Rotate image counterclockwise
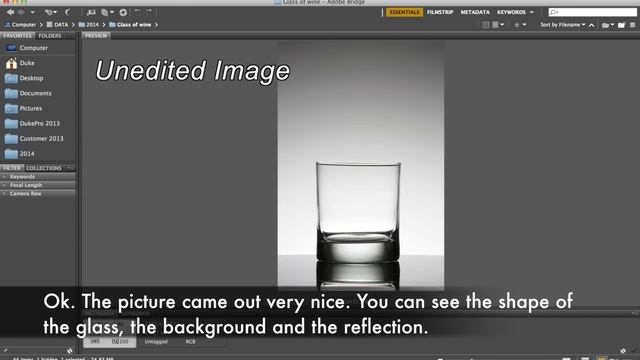Image resolution: width=640 pixels, height=360 pixels. coord(138,12)
